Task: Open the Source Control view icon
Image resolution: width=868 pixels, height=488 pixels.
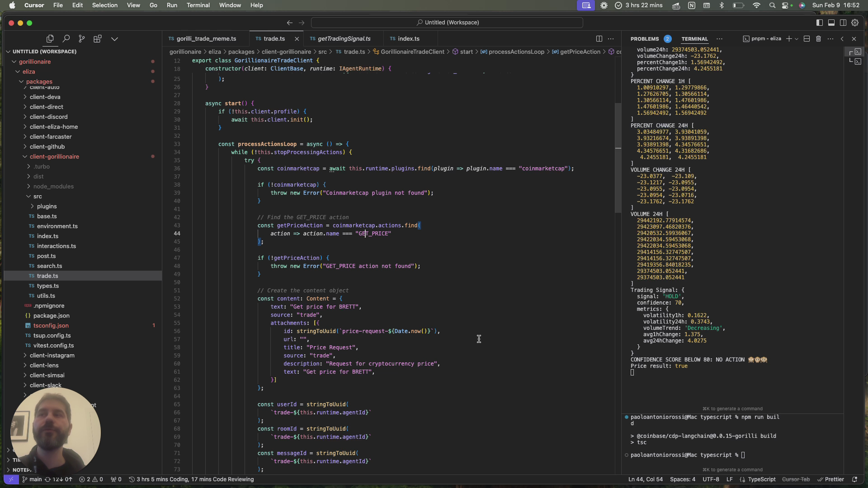Action: pyautogui.click(x=81, y=39)
